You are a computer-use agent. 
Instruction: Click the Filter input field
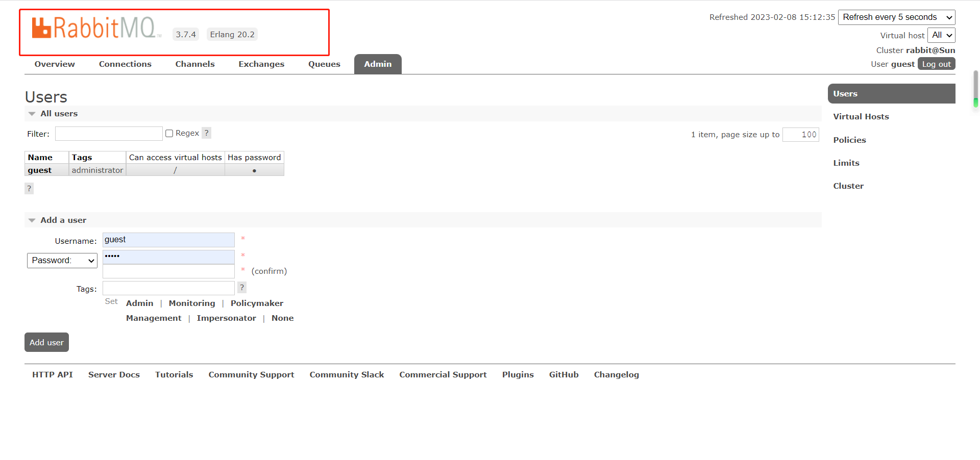109,134
